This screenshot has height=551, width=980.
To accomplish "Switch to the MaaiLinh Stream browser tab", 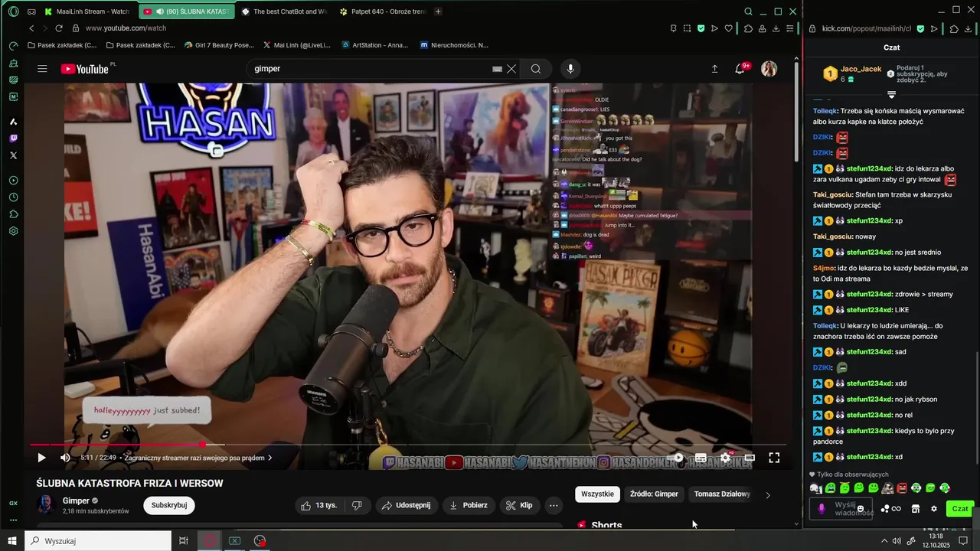I will pyautogui.click(x=88, y=11).
